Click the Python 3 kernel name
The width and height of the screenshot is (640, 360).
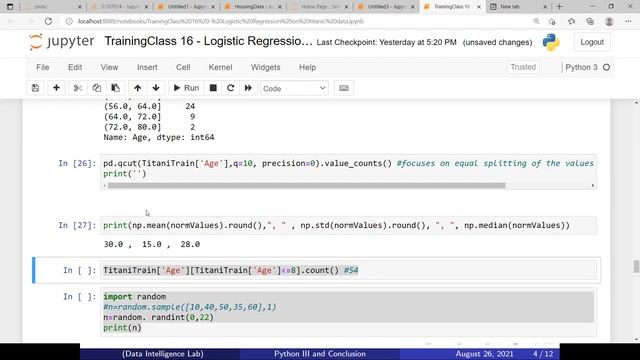[x=581, y=67]
